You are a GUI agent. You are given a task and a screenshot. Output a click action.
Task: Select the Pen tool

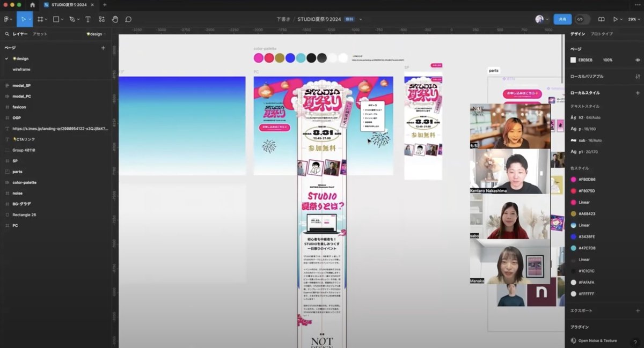(x=72, y=19)
